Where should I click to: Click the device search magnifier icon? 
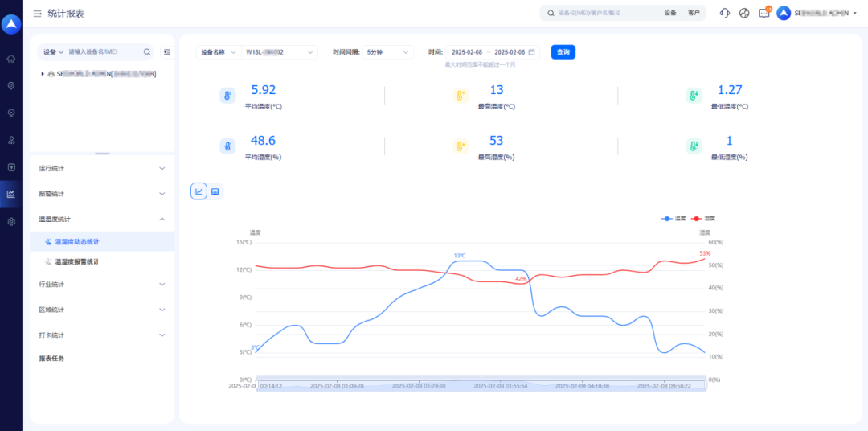[147, 52]
